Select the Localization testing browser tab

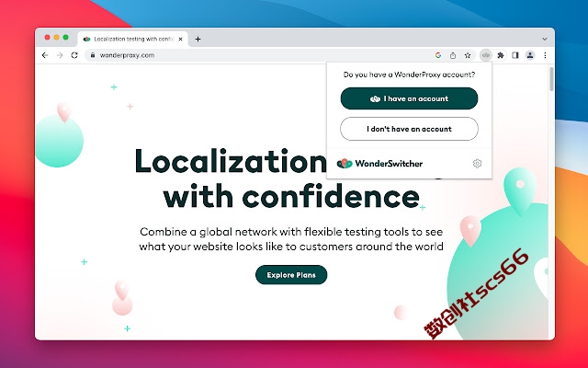(x=132, y=39)
